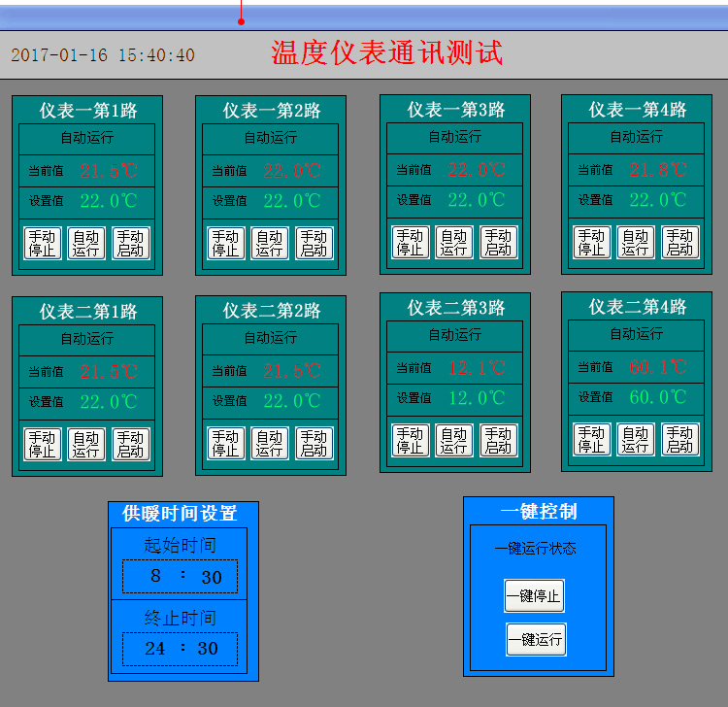Click 手动停止 in 仪表二第3路 panel

coord(411,440)
